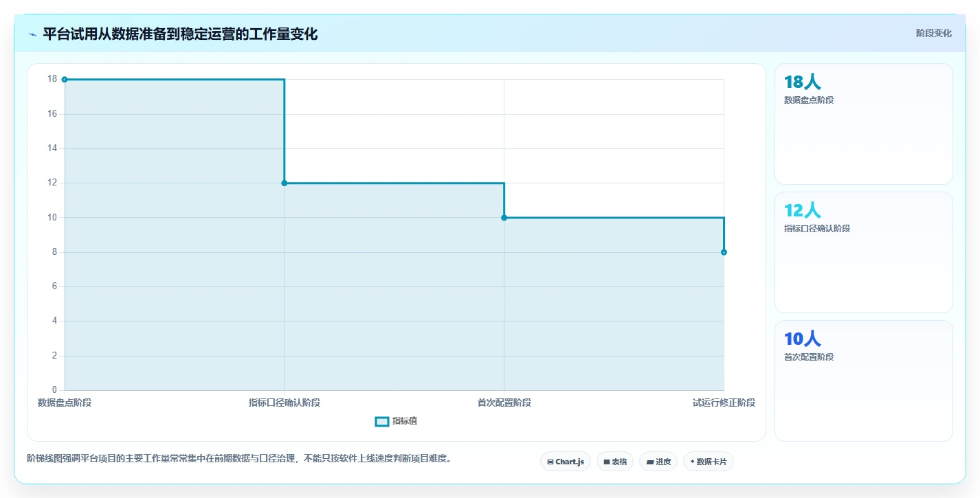Click the 表格 tag chip
The height and width of the screenshot is (498, 980).
(615, 462)
